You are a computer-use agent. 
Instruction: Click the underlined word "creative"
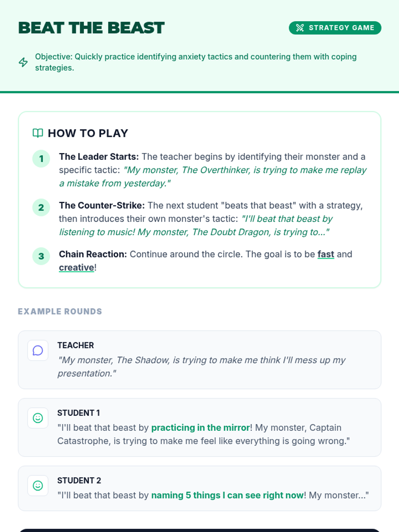[x=76, y=268]
